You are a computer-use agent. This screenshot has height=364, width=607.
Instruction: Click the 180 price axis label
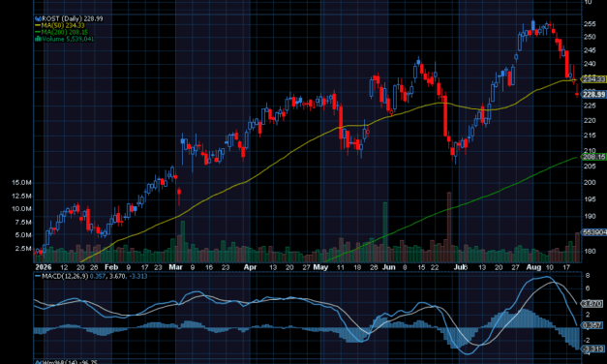[x=590, y=252]
